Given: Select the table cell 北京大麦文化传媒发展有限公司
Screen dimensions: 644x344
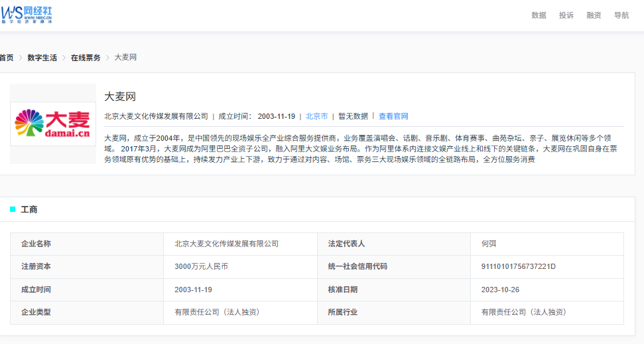Looking at the screenshot, I should [x=227, y=244].
